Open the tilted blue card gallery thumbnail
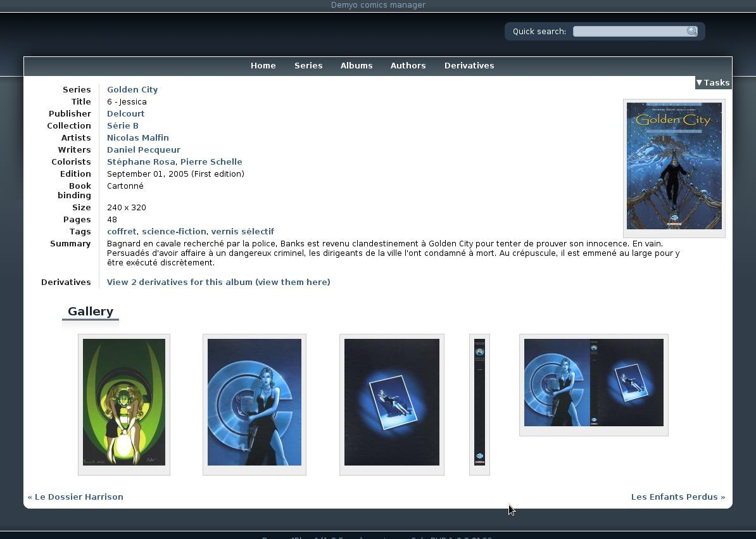The width and height of the screenshot is (756, 539). pyautogui.click(x=391, y=402)
